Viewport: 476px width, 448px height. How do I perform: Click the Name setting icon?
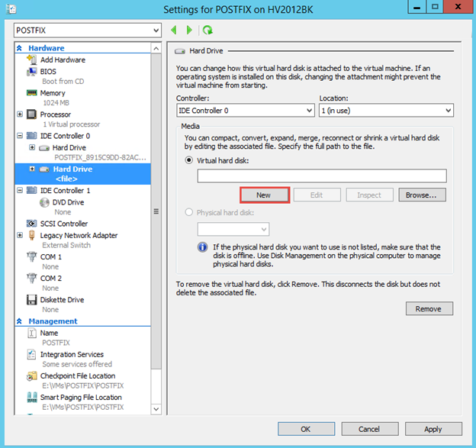31,333
